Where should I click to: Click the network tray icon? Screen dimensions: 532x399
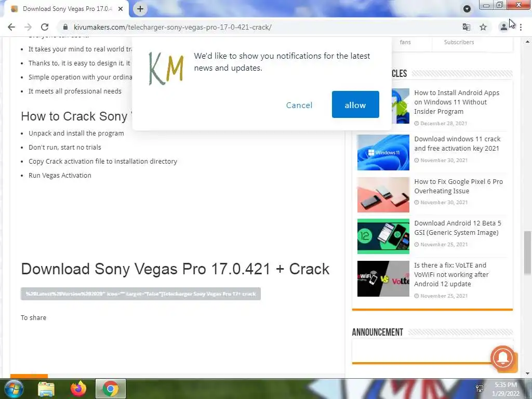[480, 389]
